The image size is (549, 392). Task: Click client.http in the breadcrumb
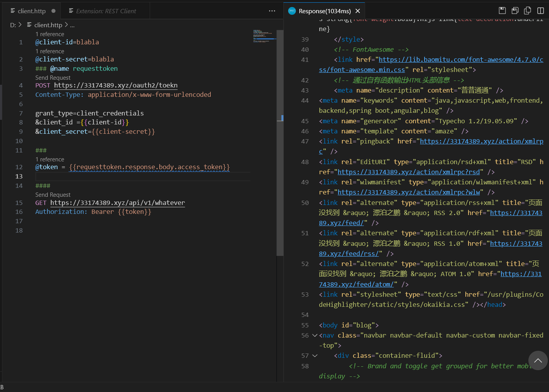48,25
